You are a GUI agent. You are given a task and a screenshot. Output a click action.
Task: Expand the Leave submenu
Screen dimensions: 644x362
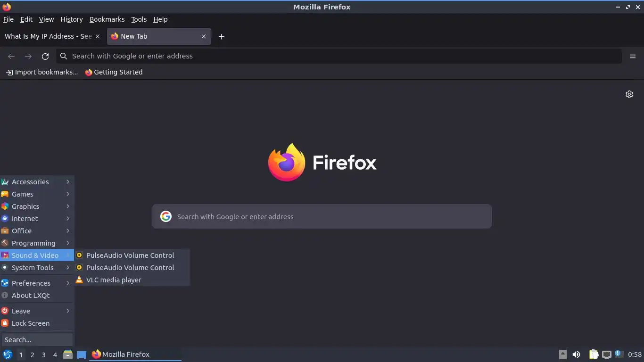37,311
